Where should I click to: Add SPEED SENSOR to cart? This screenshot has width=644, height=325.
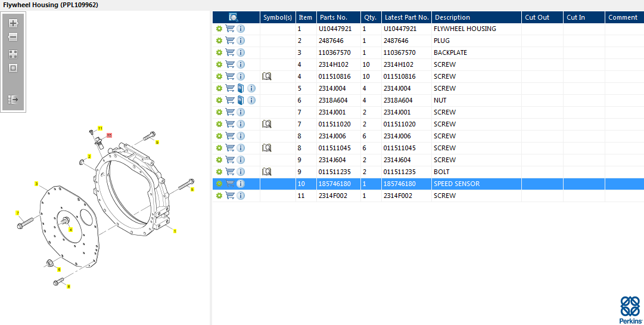[x=230, y=184]
